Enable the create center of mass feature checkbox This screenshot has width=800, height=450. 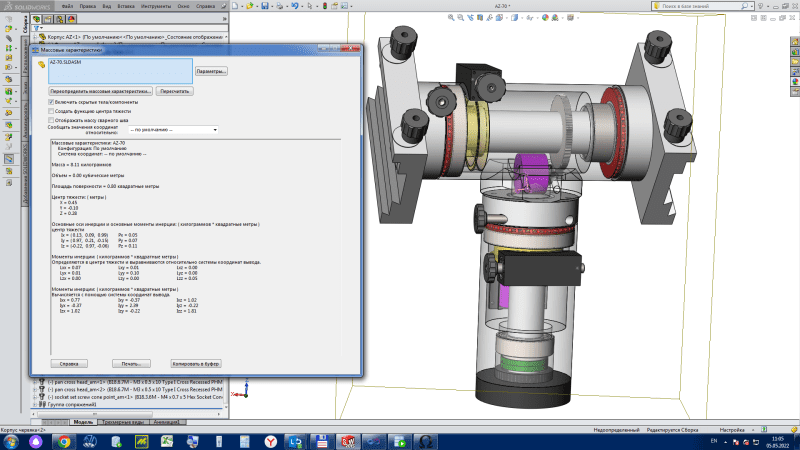click(x=52, y=111)
